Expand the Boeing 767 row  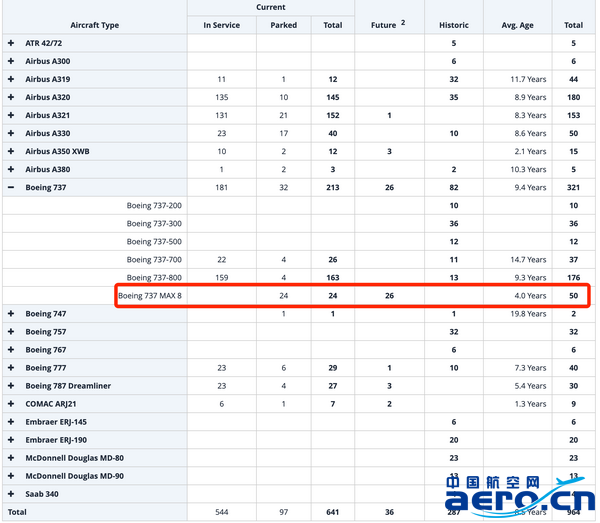click(11, 349)
